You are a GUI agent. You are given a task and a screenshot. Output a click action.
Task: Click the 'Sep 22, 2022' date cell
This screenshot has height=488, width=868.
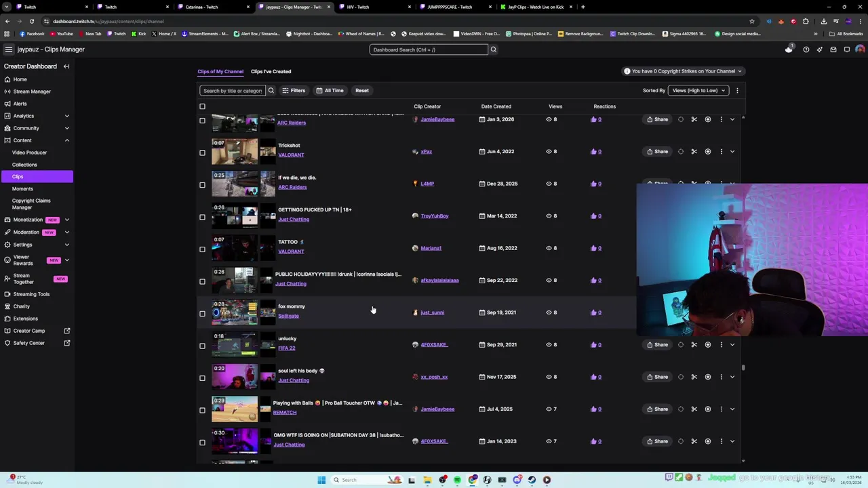pos(501,281)
